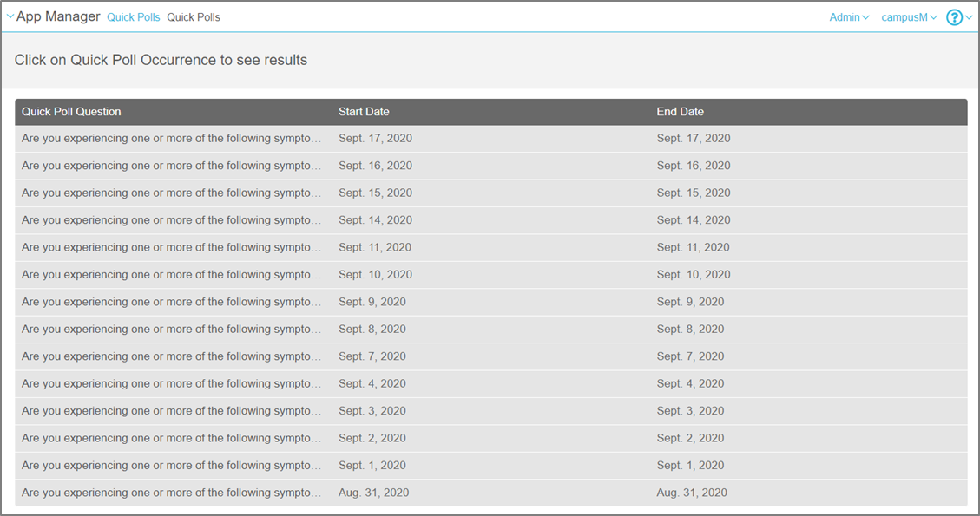Click the App Manager title

pos(58,16)
